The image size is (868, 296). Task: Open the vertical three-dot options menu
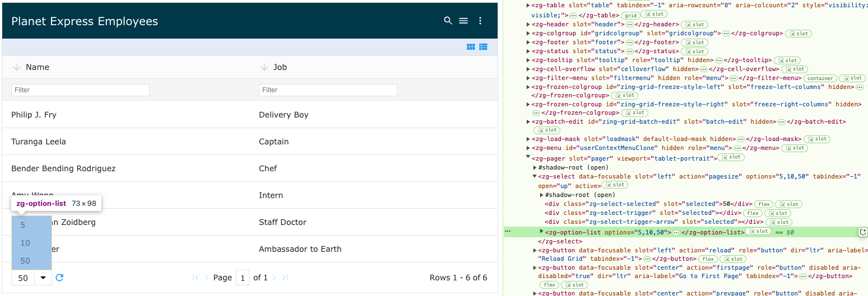[x=480, y=21]
